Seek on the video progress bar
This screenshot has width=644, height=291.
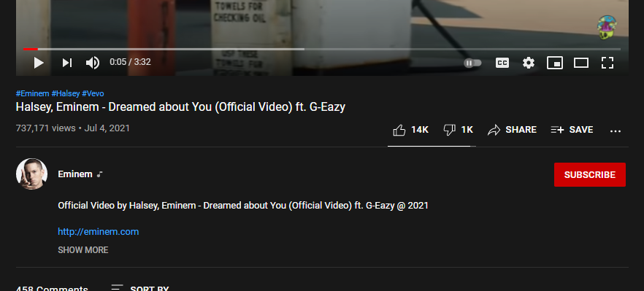(x=321, y=50)
